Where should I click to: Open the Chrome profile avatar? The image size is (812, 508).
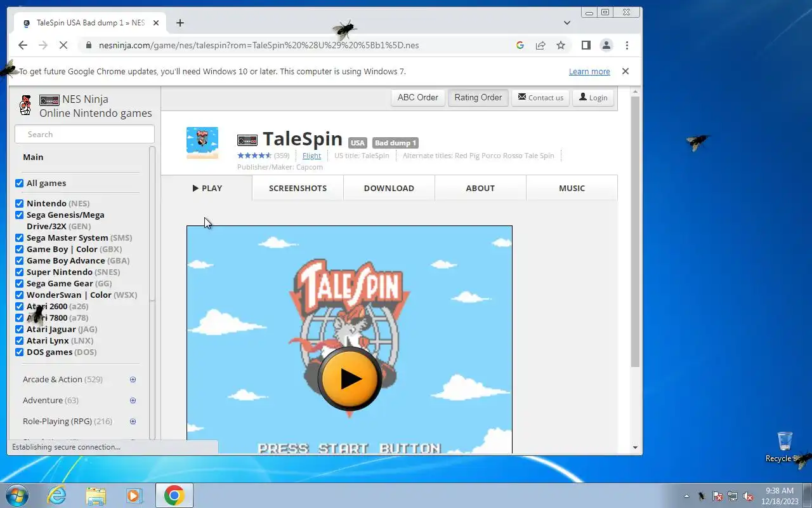606,45
